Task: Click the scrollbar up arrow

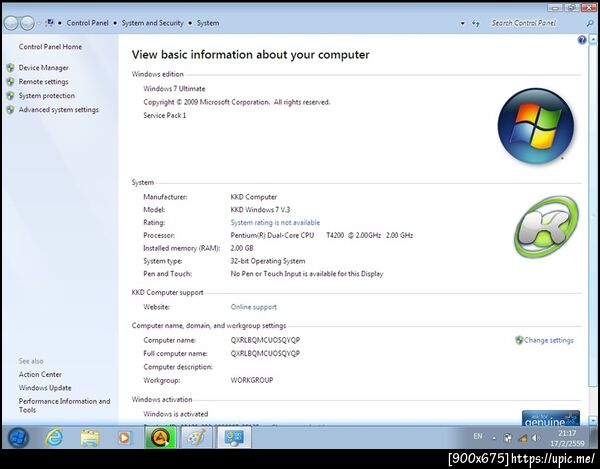Action: click(593, 39)
